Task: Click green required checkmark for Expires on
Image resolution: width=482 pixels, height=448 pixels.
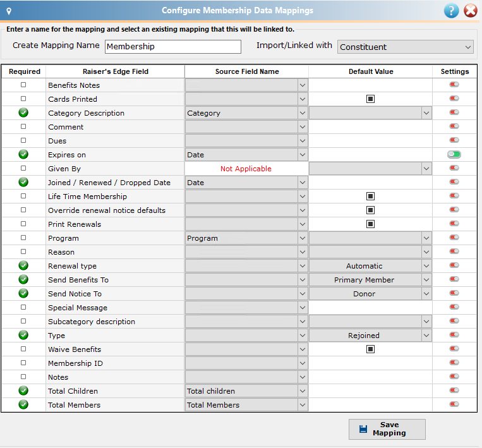Action: pos(23,154)
